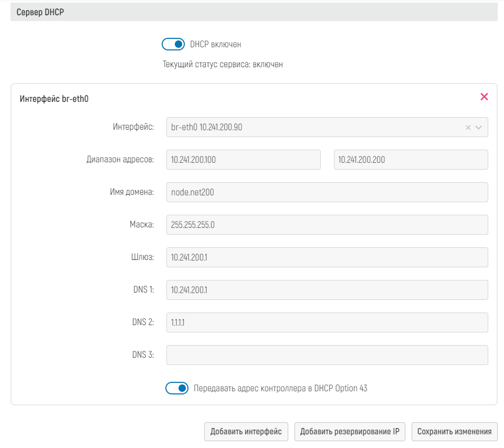Screen dimensions: 504x448
Task: Click the "Интерфейс br-eth0" card title
Action: pos(54,98)
